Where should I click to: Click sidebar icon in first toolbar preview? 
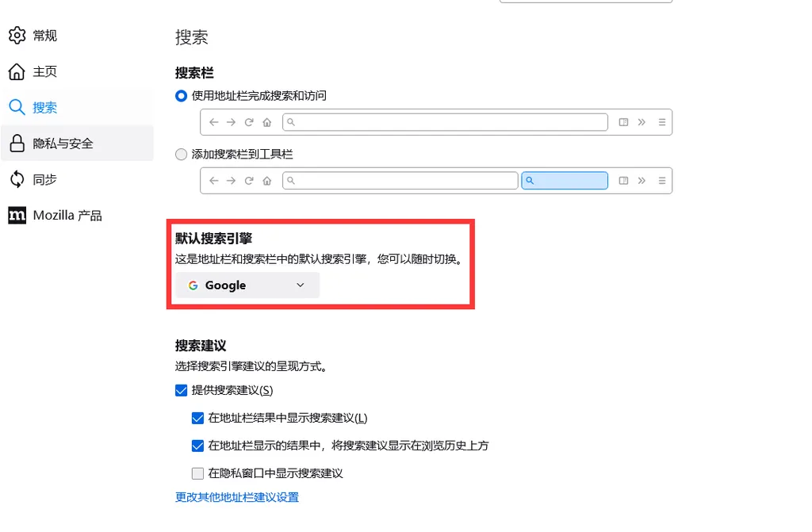pos(623,122)
